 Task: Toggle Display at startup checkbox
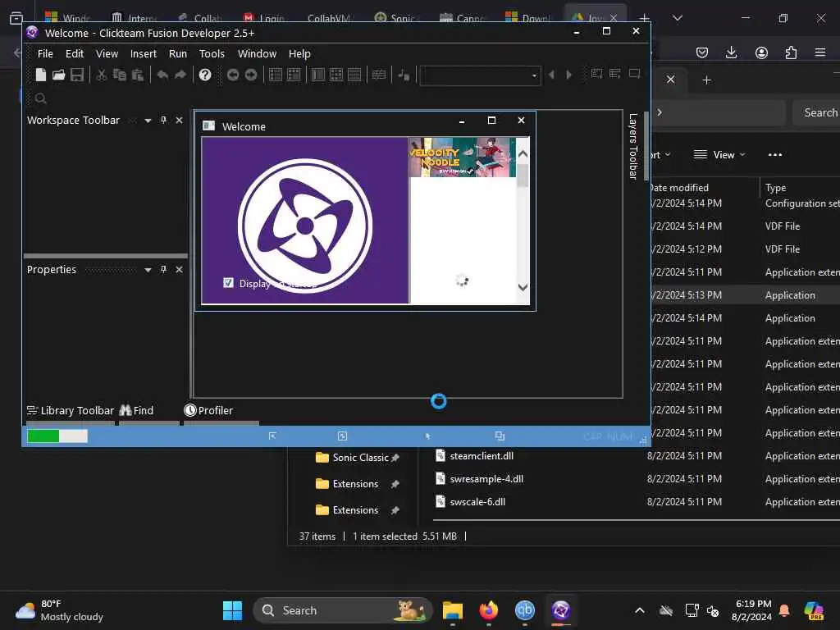point(228,283)
